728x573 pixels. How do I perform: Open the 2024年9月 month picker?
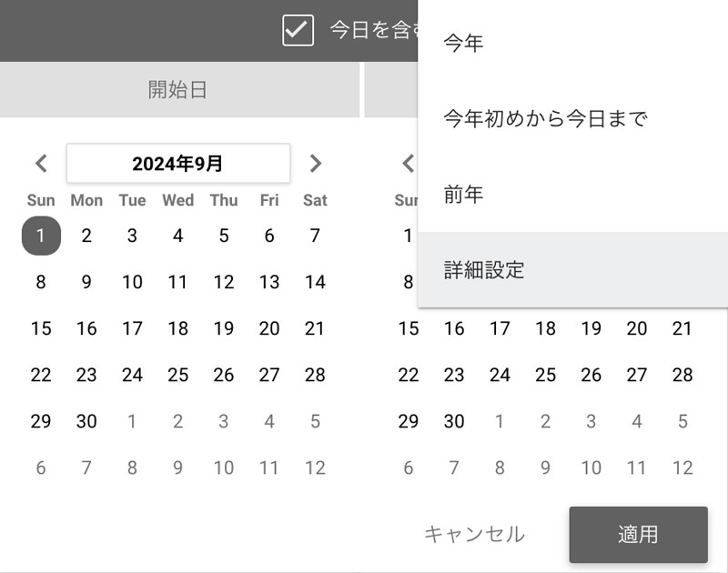(x=178, y=164)
